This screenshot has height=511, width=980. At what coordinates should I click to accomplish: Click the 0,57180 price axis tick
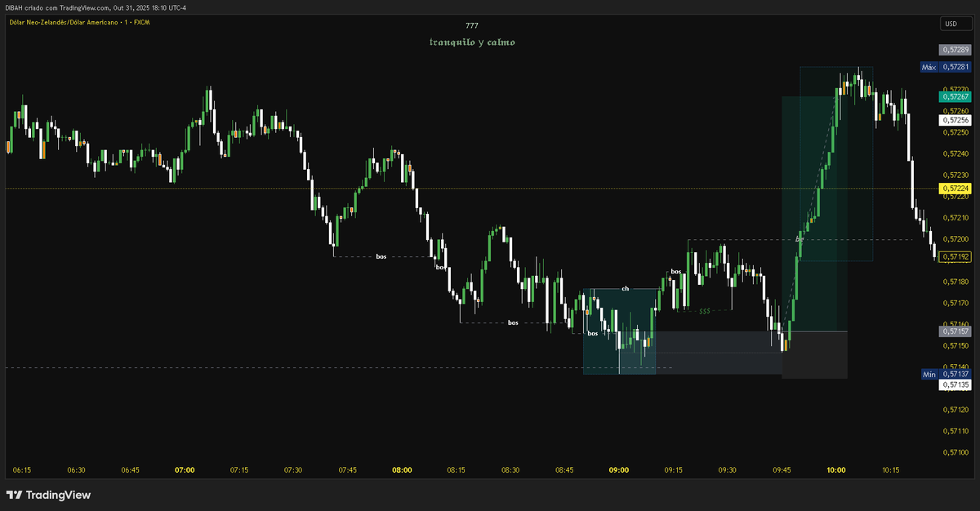[x=955, y=282]
